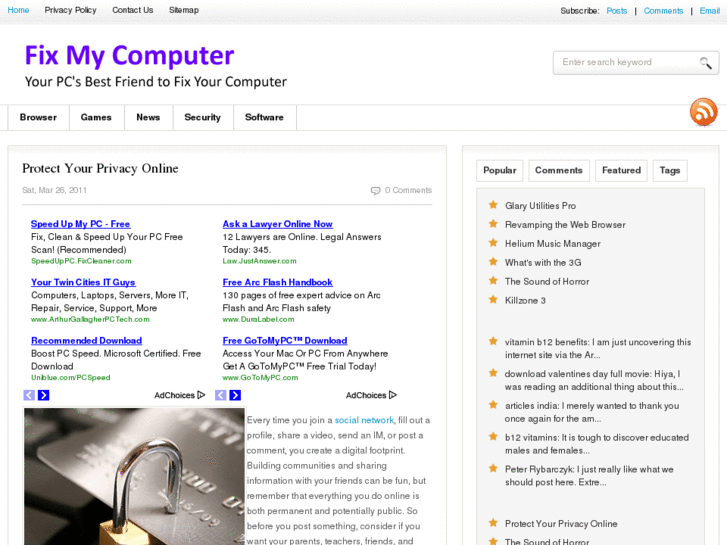Screen dimensions: 727x545
Task: Click the right ad's previous arrow
Action: click(x=221, y=395)
